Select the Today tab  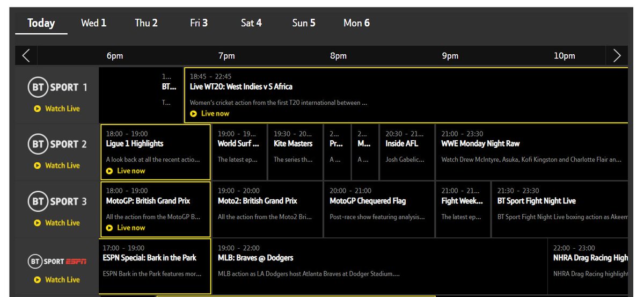[41, 23]
